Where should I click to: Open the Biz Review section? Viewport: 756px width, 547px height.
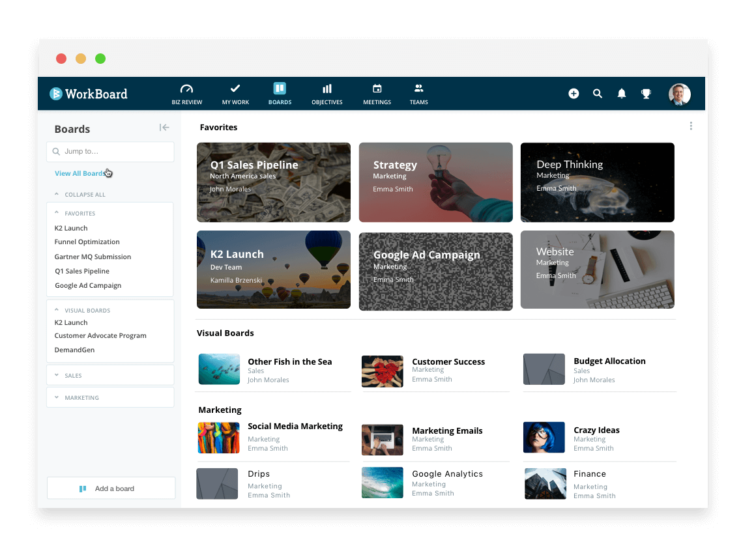click(186, 93)
